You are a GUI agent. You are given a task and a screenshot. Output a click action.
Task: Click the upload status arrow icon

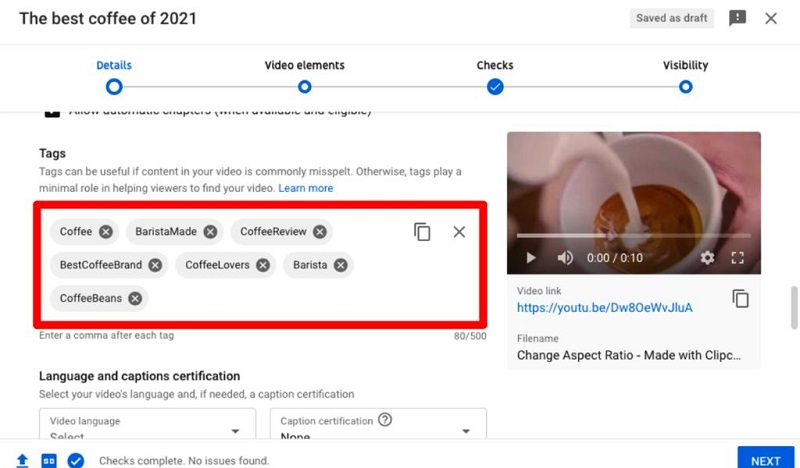click(x=22, y=460)
